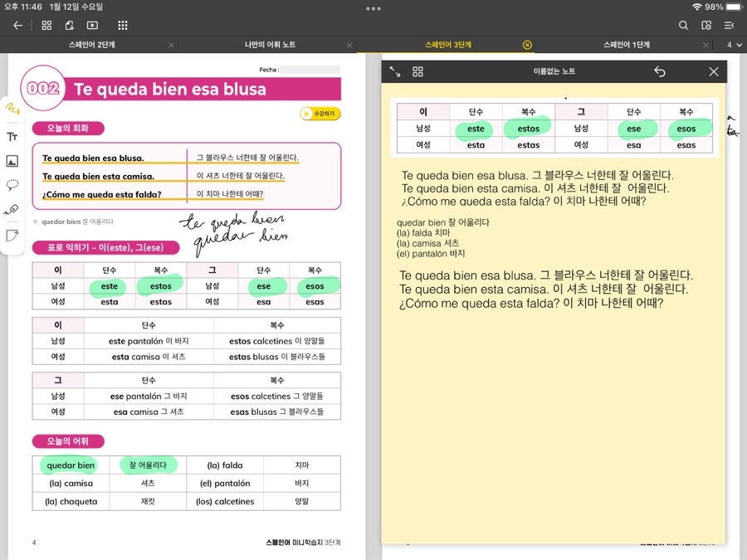Expand the floating note to full screen
The image size is (747, 560).
(395, 71)
